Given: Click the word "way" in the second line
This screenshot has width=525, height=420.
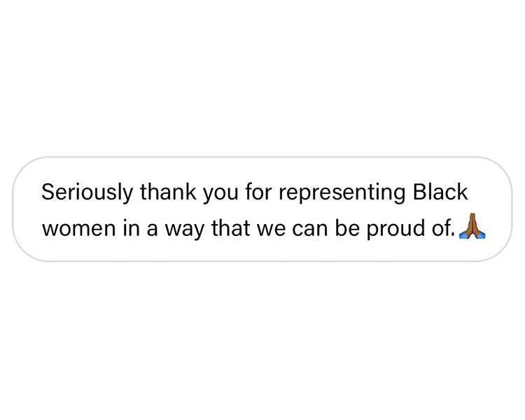Looking at the screenshot, I should (185, 230).
